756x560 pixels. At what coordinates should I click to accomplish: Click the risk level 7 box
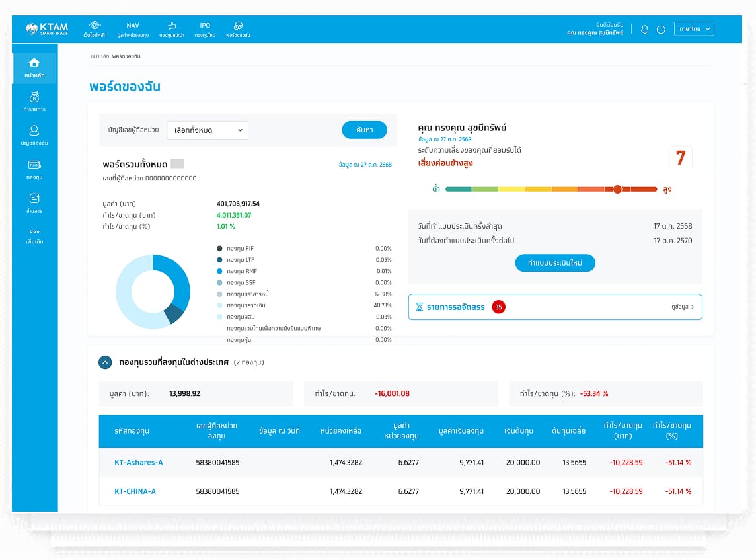[680, 157]
